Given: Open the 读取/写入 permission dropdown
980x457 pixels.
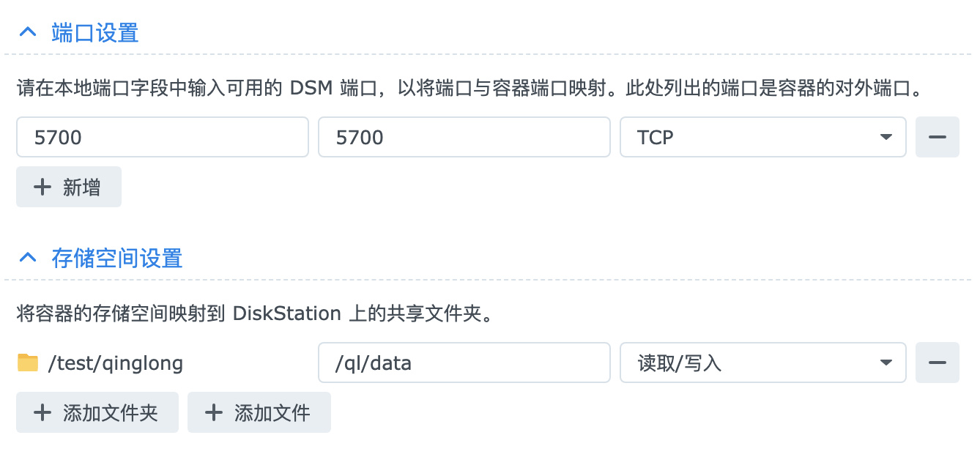Looking at the screenshot, I should coord(763,363).
